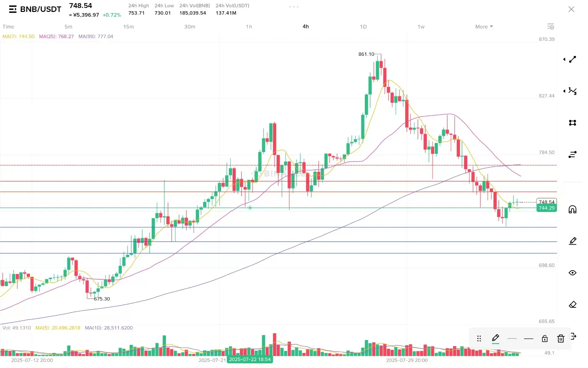The height and width of the screenshot is (368, 588).
Task: Grab the floating toolbar drag handle
Action: point(479,338)
